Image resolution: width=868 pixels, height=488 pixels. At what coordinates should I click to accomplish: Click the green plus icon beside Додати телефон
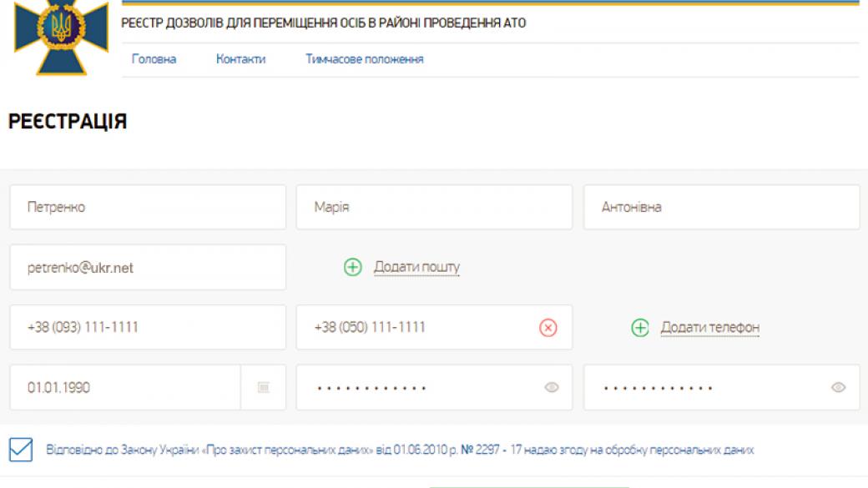click(x=640, y=328)
